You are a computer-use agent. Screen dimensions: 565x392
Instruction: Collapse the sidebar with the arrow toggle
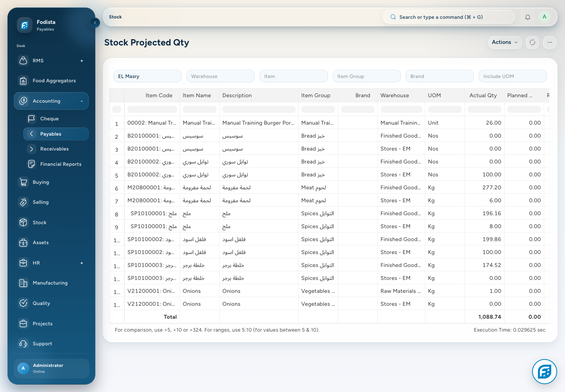95,23
